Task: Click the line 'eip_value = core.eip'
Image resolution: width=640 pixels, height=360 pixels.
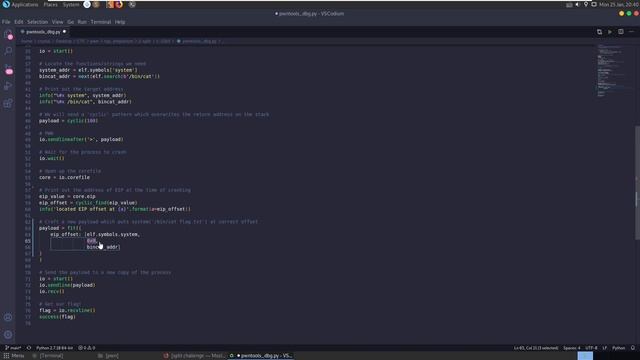Action: coord(67,196)
